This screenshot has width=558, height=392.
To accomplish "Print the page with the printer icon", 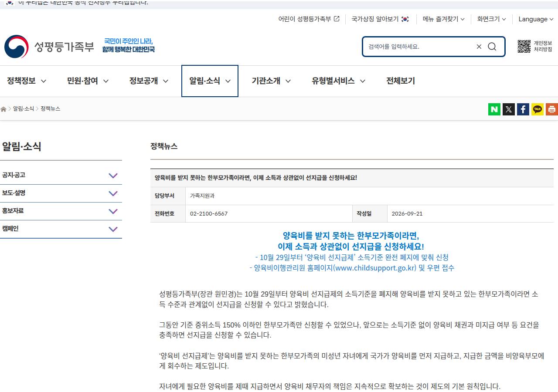I will pos(552,109).
